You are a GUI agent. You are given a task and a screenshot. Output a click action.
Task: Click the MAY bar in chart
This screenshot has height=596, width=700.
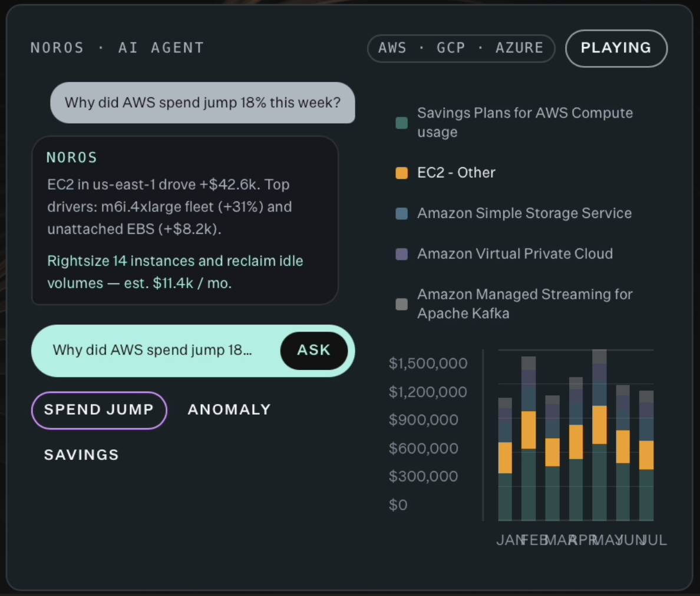tap(600, 435)
